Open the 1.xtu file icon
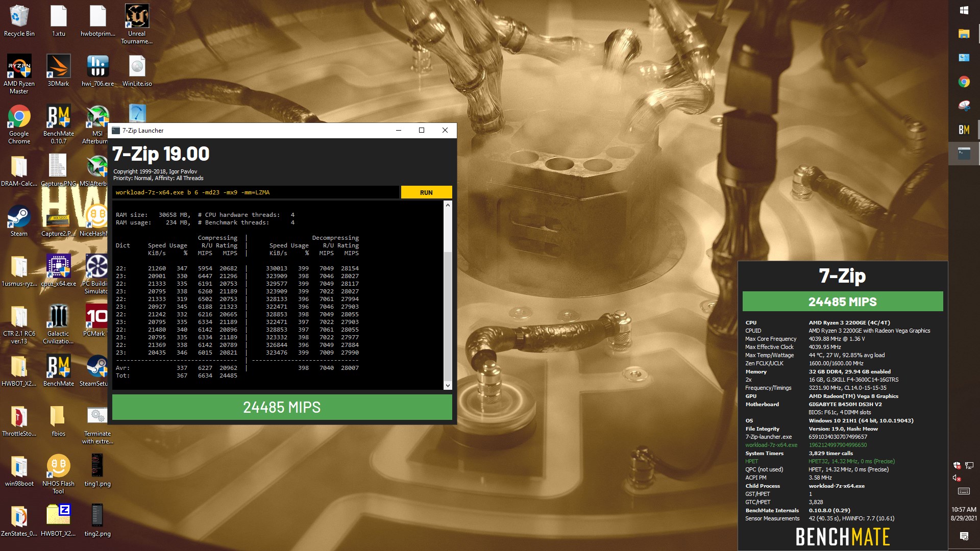This screenshot has width=980, height=551. click(x=58, y=20)
